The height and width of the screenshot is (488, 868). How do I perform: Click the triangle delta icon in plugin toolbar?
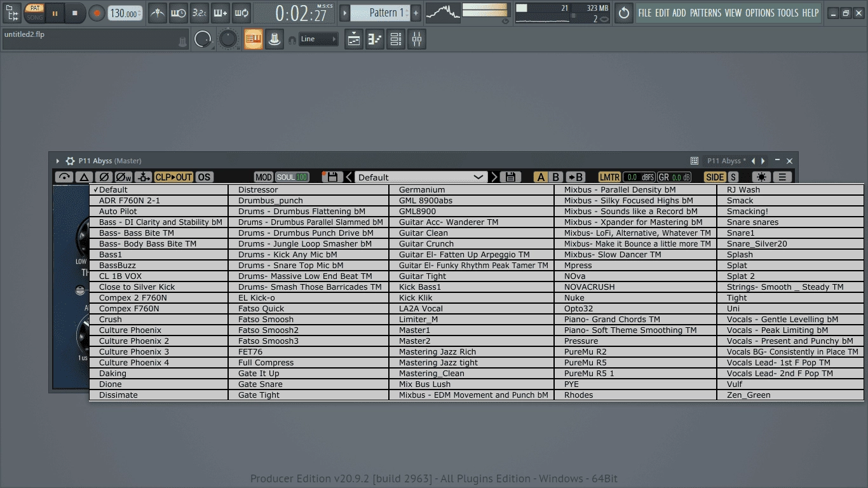pos(85,177)
